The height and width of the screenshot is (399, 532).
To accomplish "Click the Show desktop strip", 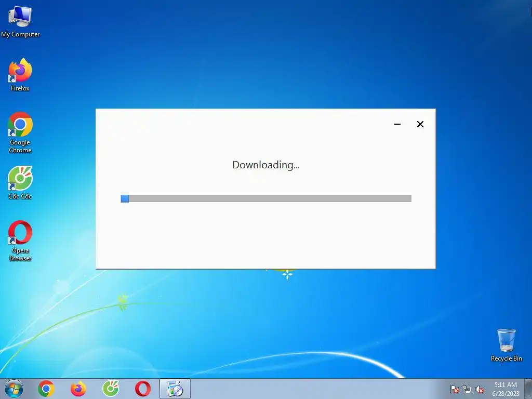I will tap(528, 389).
